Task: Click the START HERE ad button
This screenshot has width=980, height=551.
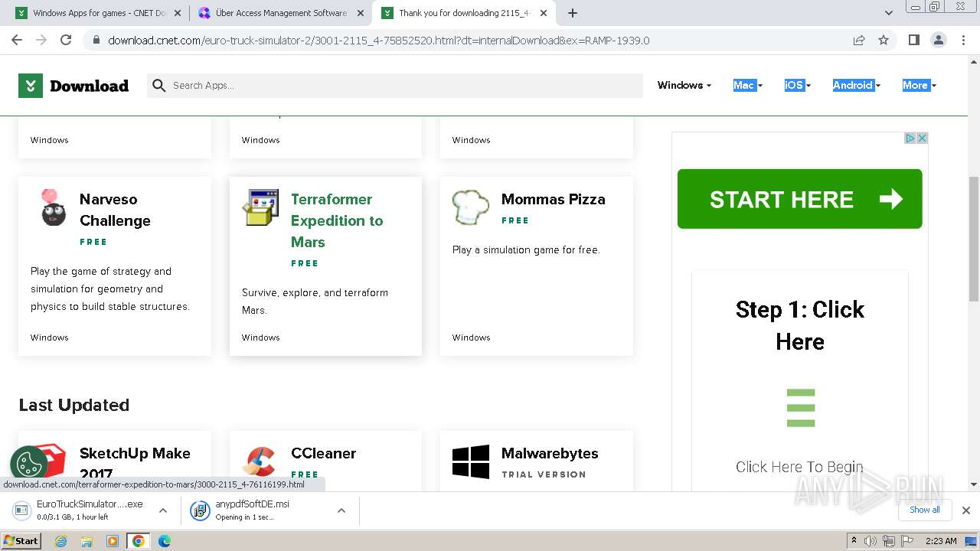Action: point(799,199)
